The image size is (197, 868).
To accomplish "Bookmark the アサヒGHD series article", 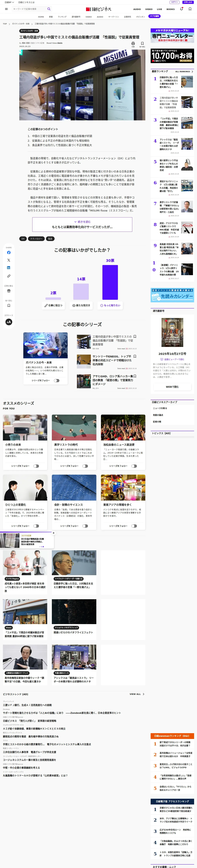I will 135,376.
